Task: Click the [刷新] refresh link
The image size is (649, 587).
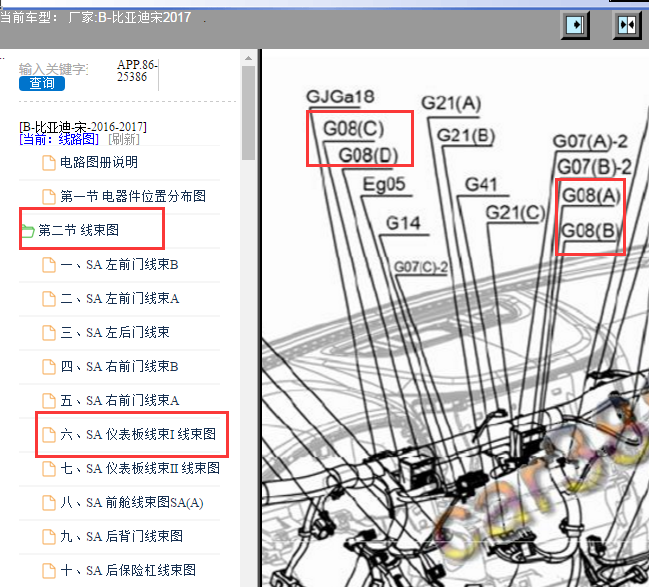Action: click(124, 139)
